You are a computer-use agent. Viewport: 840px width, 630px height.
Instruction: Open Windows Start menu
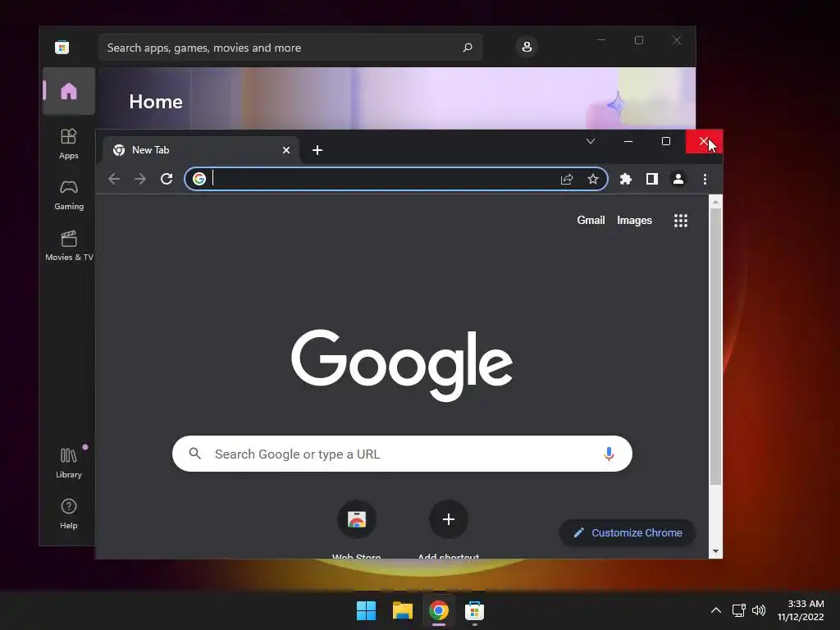366,610
